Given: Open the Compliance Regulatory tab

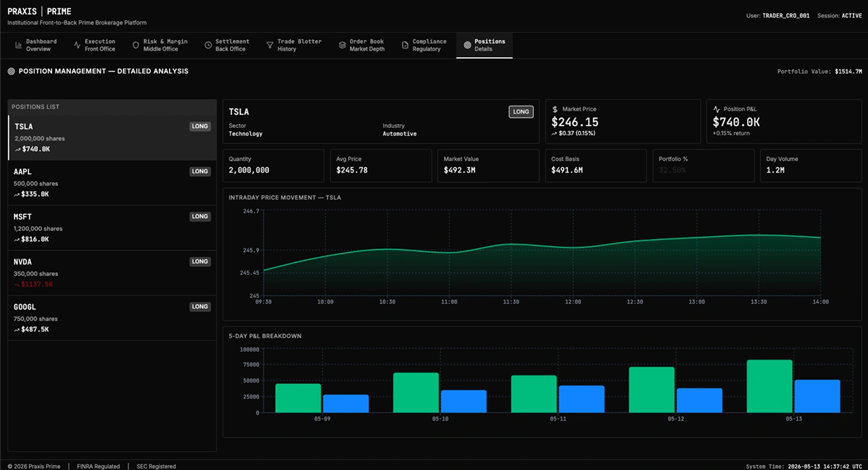Looking at the screenshot, I should [x=424, y=45].
